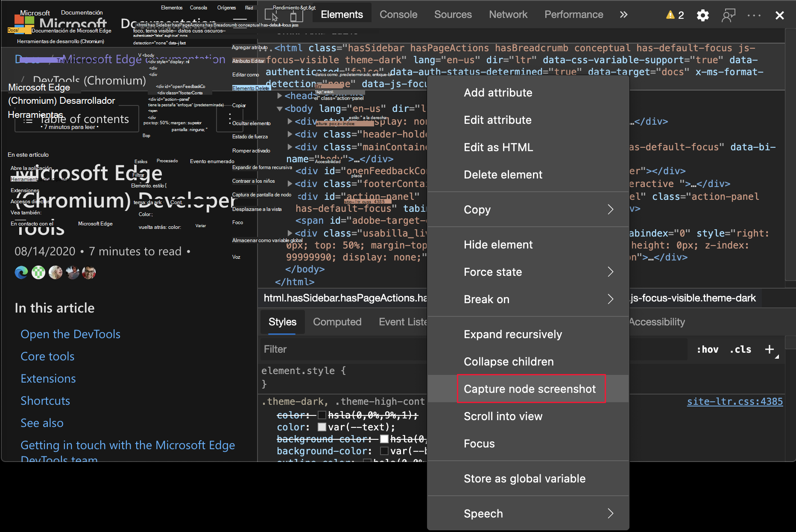Select the Computed pane tab
The width and height of the screenshot is (796, 532).
[337, 322]
